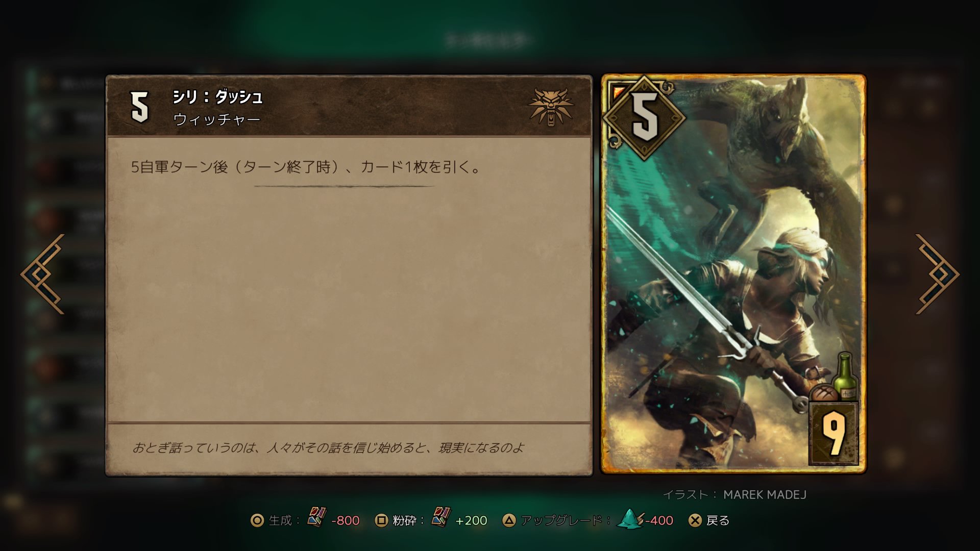This screenshot has width=980, height=551.
Task: Click the scraps icon beside -800
Action: click(x=316, y=517)
